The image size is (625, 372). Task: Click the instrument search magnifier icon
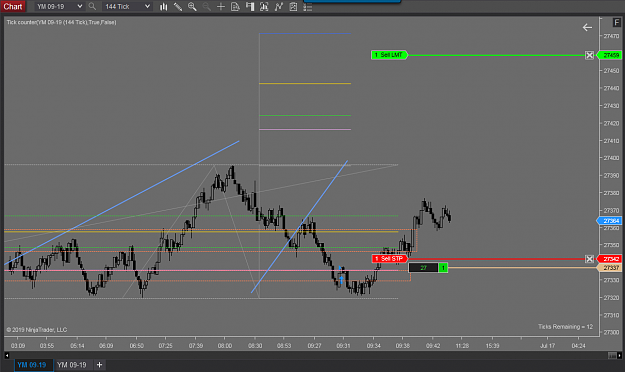pyautogui.click(x=92, y=6)
